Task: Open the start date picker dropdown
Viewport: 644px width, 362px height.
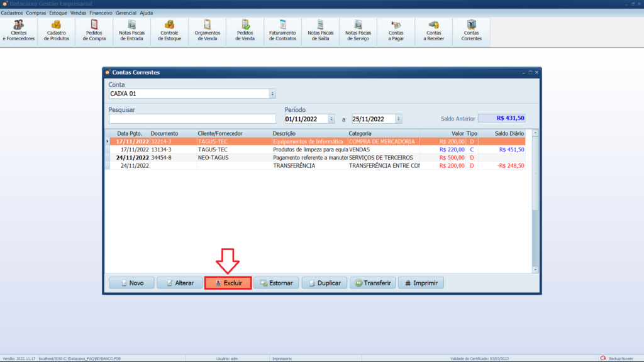Action: (x=331, y=119)
